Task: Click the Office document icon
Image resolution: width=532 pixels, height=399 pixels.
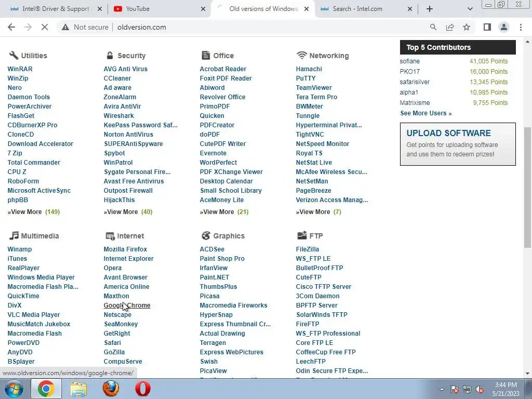Action: 206,55
